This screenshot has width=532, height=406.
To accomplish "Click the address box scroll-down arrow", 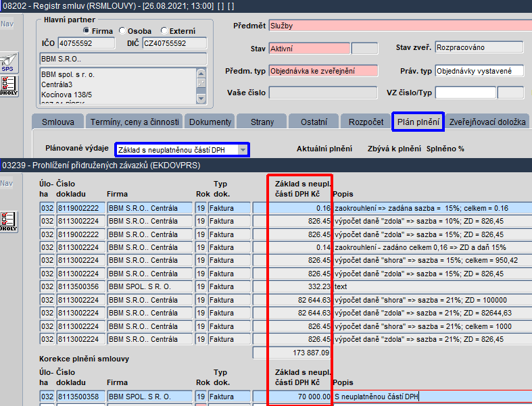I will (x=201, y=99).
